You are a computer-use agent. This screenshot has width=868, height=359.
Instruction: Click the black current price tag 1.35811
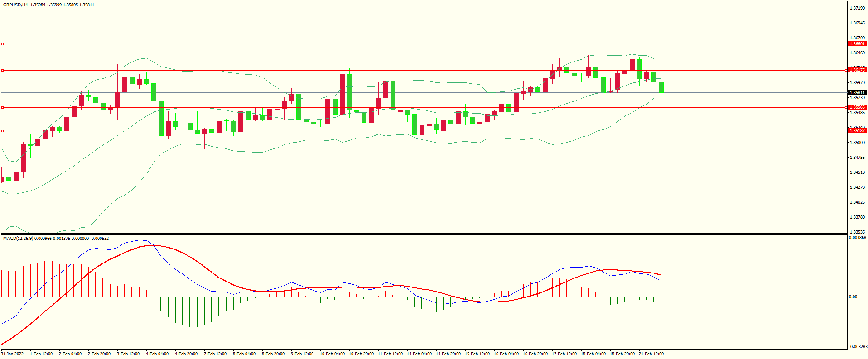pyautogui.click(x=857, y=92)
